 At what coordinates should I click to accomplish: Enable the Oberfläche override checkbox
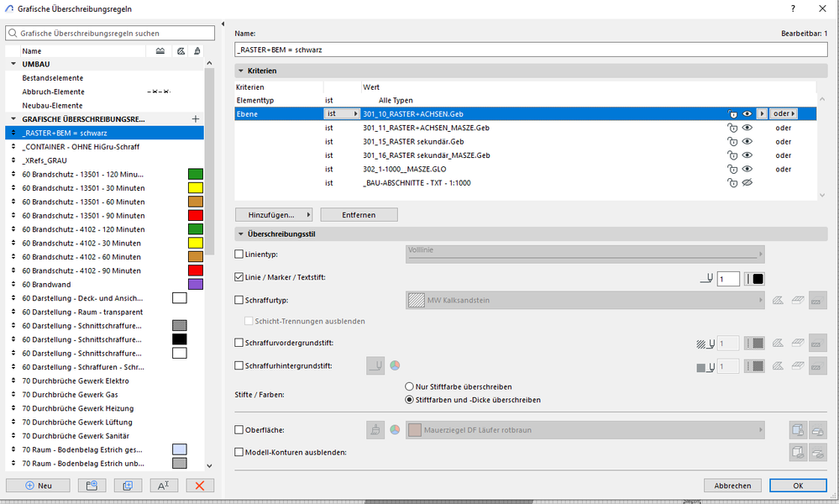pyautogui.click(x=239, y=429)
